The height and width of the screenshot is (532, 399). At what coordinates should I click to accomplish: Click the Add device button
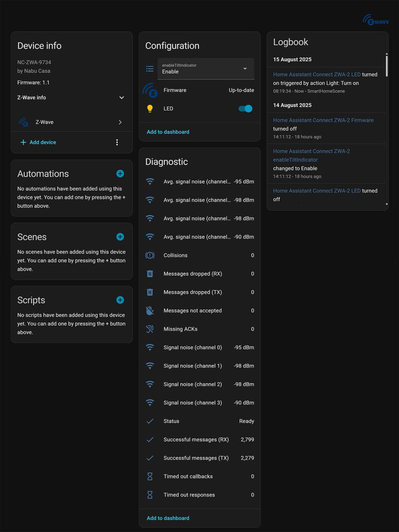(38, 142)
